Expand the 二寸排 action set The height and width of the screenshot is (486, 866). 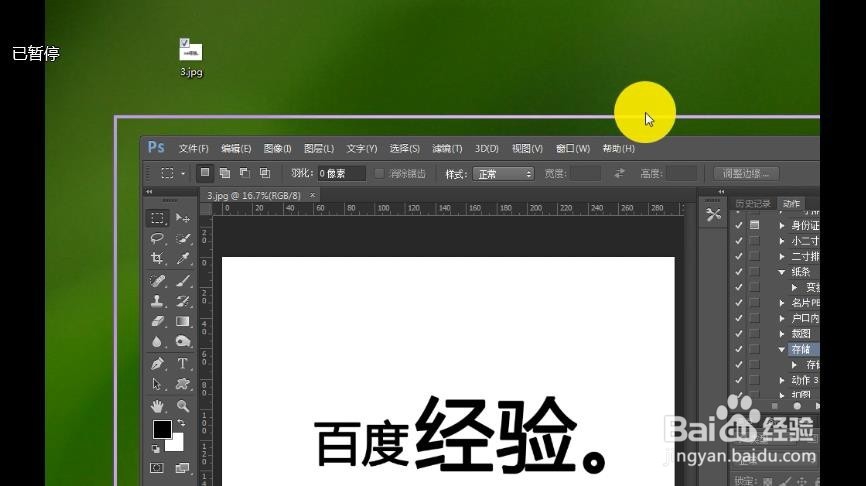coord(781,256)
